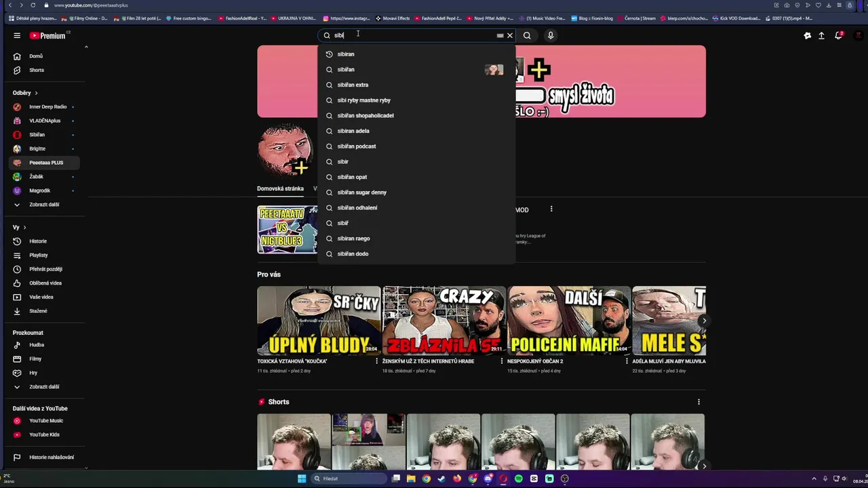The height and width of the screenshot is (488, 868).
Task: Expand more subscriptions with Zobrazit další
Action: 45,204
